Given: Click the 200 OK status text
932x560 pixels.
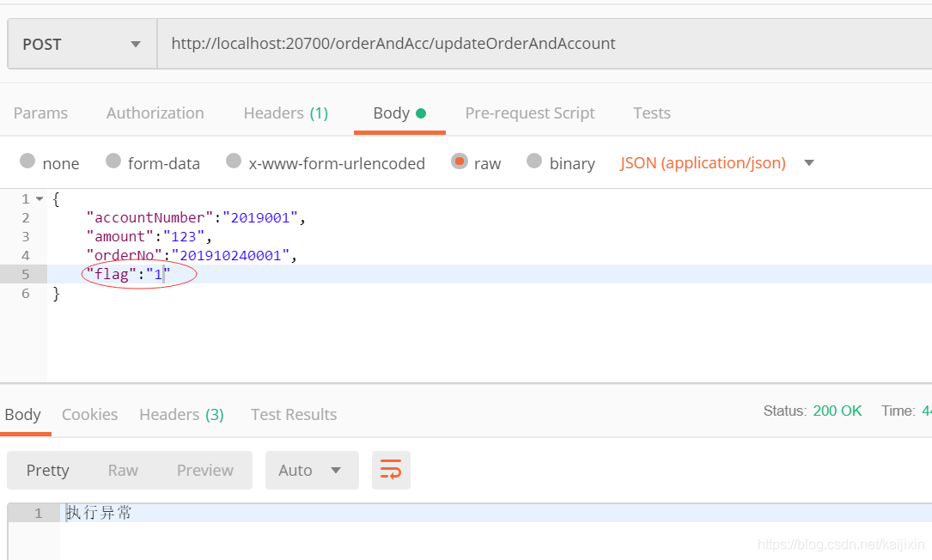Looking at the screenshot, I should 837,411.
